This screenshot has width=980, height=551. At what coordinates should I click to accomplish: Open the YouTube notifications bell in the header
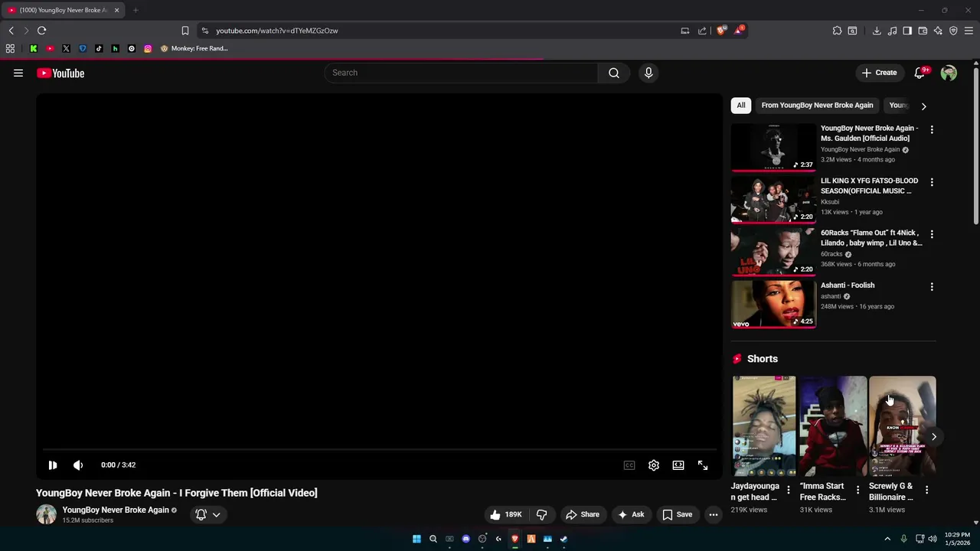(x=920, y=73)
